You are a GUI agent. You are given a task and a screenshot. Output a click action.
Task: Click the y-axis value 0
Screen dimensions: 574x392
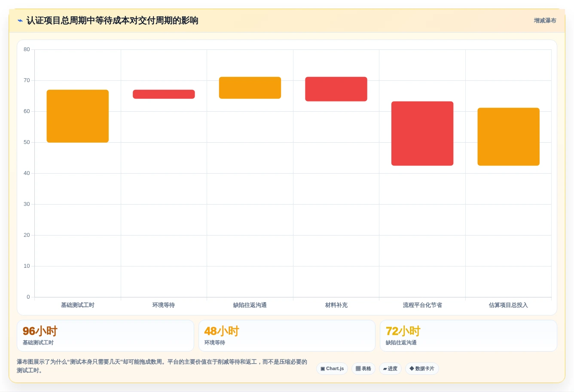pyautogui.click(x=28, y=297)
